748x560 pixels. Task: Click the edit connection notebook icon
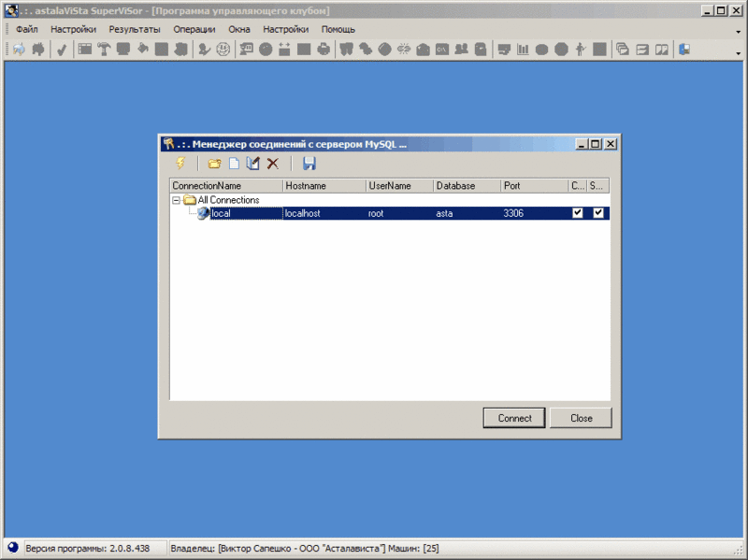(252, 164)
